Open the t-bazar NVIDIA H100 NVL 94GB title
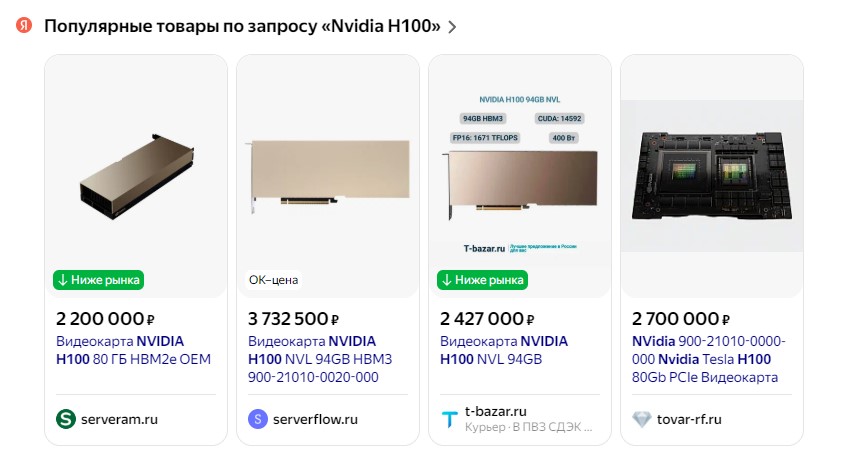This screenshot has height=449, width=848. tap(504, 350)
